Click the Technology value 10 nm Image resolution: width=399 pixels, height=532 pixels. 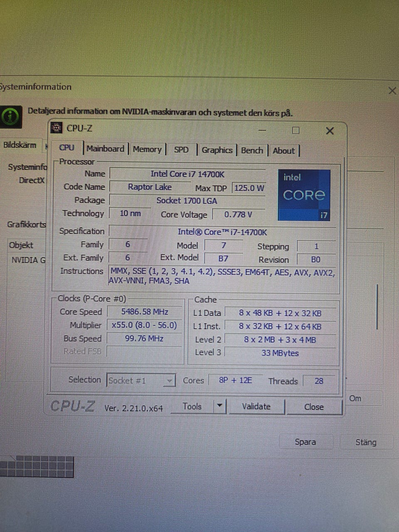(x=130, y=213)
